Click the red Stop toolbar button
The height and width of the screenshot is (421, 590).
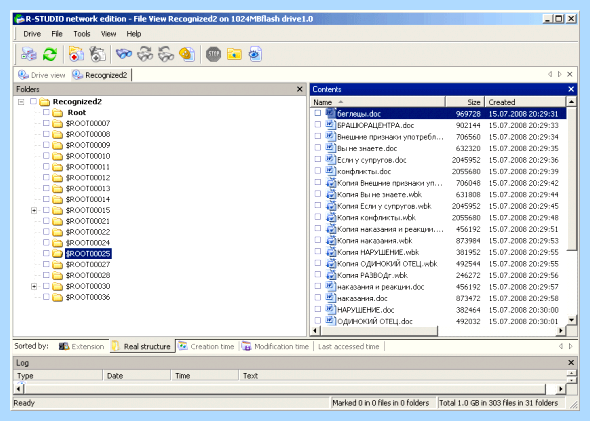pos(213,54)
